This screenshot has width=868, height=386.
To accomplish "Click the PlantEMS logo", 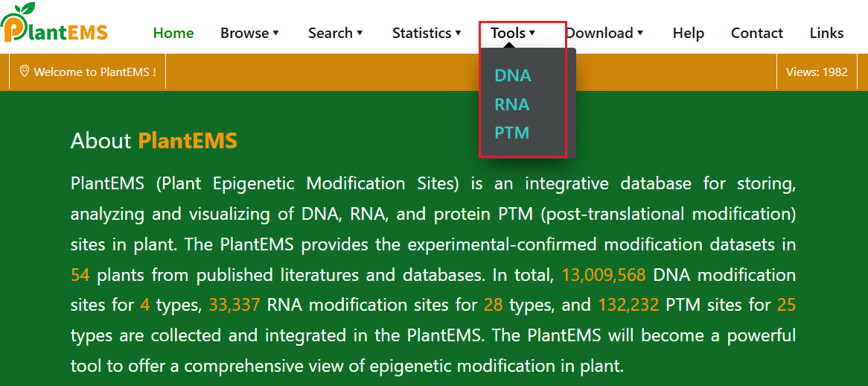I will coord(54,22).
